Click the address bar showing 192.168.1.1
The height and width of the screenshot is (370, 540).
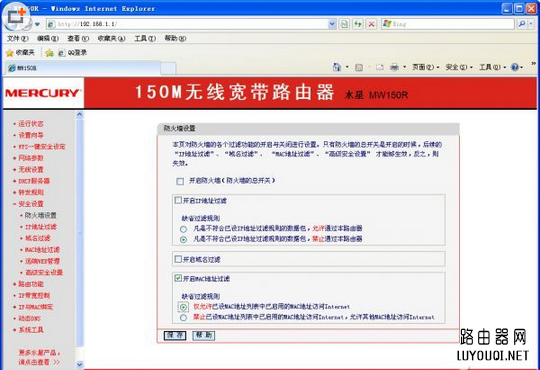188,24
